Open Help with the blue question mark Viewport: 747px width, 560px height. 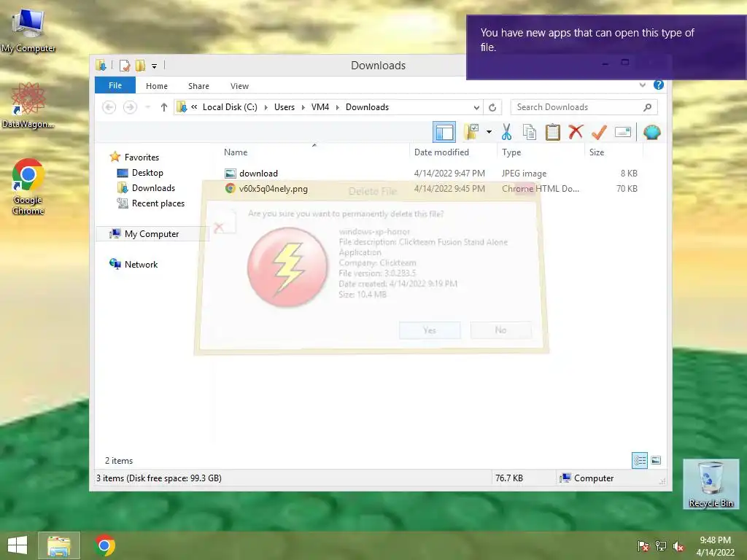[659, 85]
